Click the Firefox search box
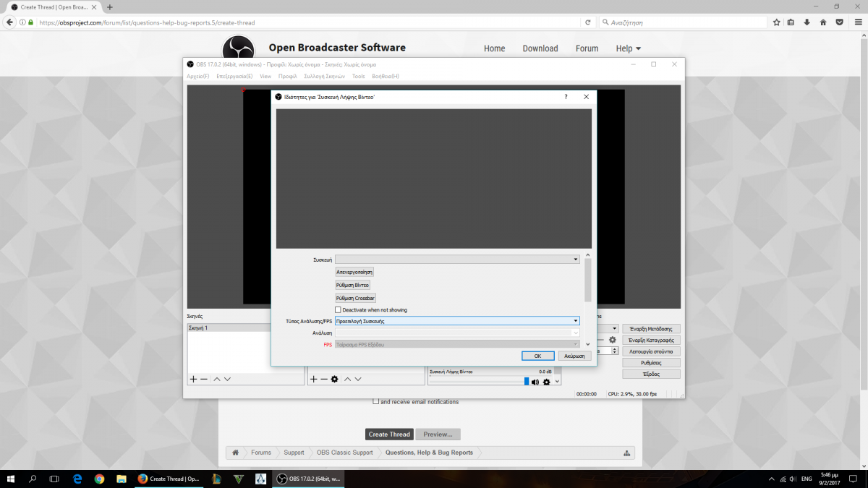 [x=683, y=22]
